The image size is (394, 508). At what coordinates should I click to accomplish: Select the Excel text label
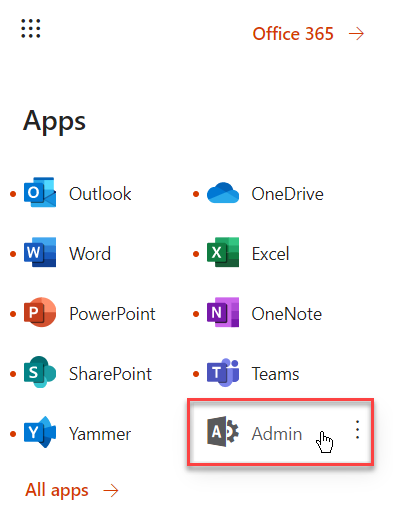tap(270, 254)
